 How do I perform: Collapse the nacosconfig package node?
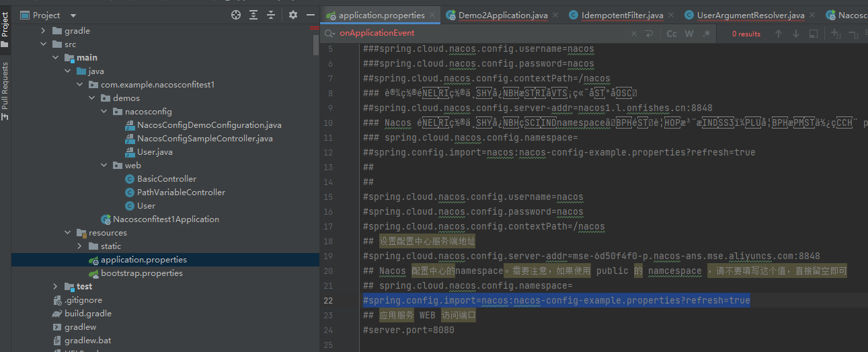(104, 112)
